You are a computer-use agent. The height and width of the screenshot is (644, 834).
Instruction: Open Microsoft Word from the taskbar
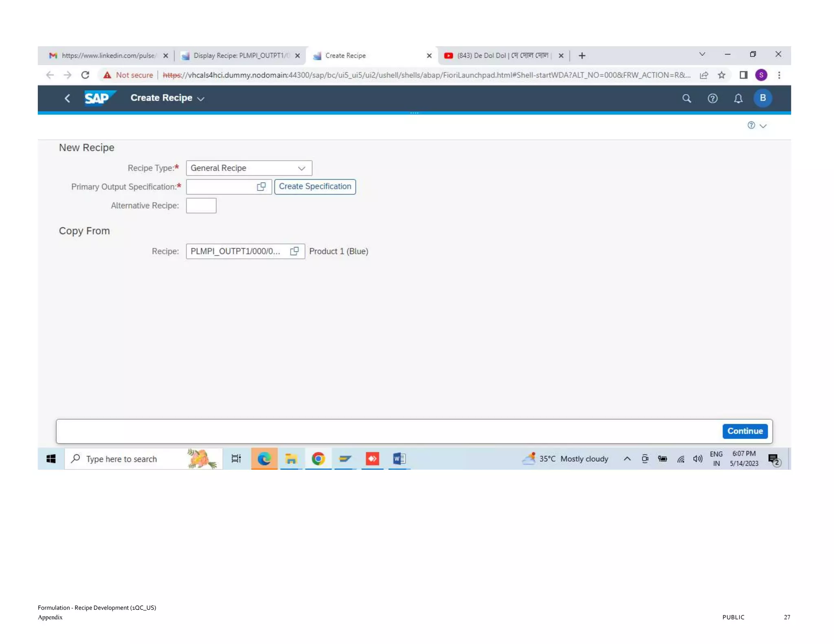pos(399,459)
